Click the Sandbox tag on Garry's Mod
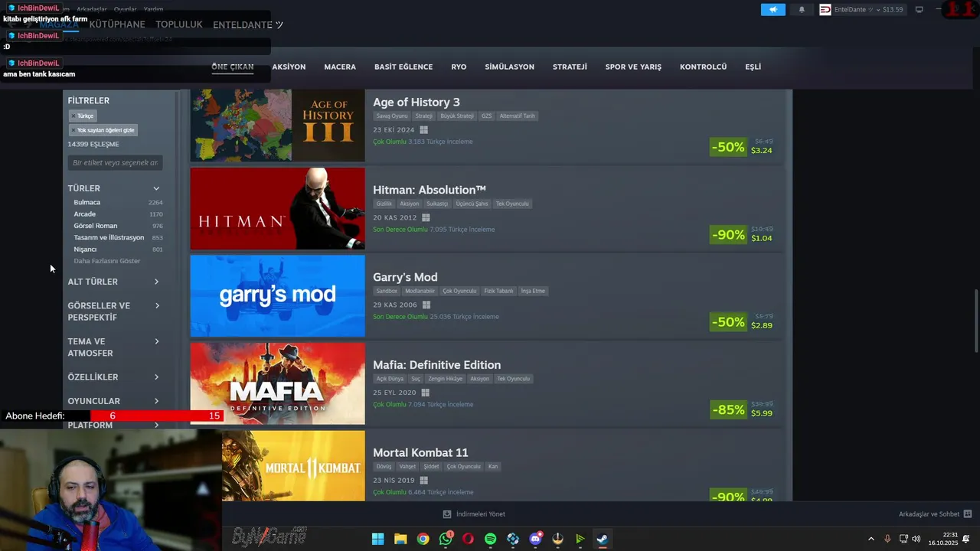Viewport: 980px width, 551px height. coord(387,291)
